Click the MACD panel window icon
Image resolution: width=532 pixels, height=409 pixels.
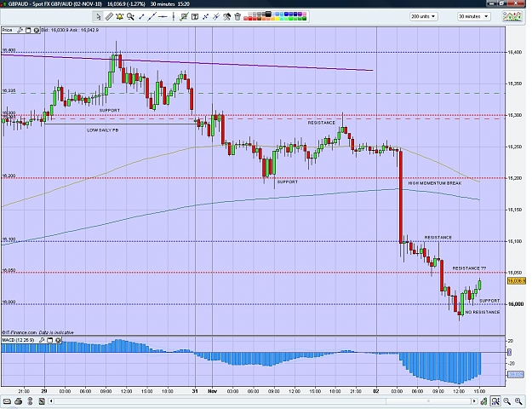pyautogui.click(x=50, y=340)
